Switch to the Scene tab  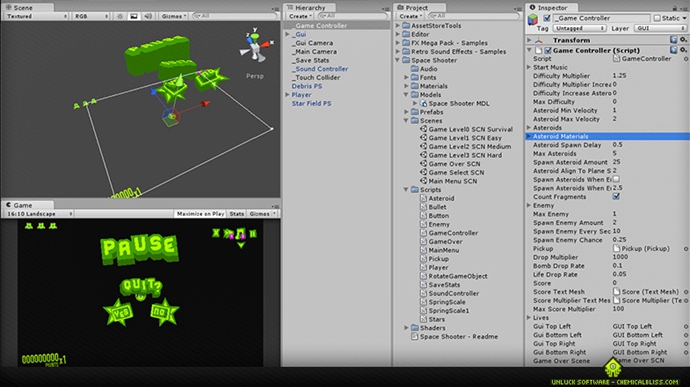[27, 8]
